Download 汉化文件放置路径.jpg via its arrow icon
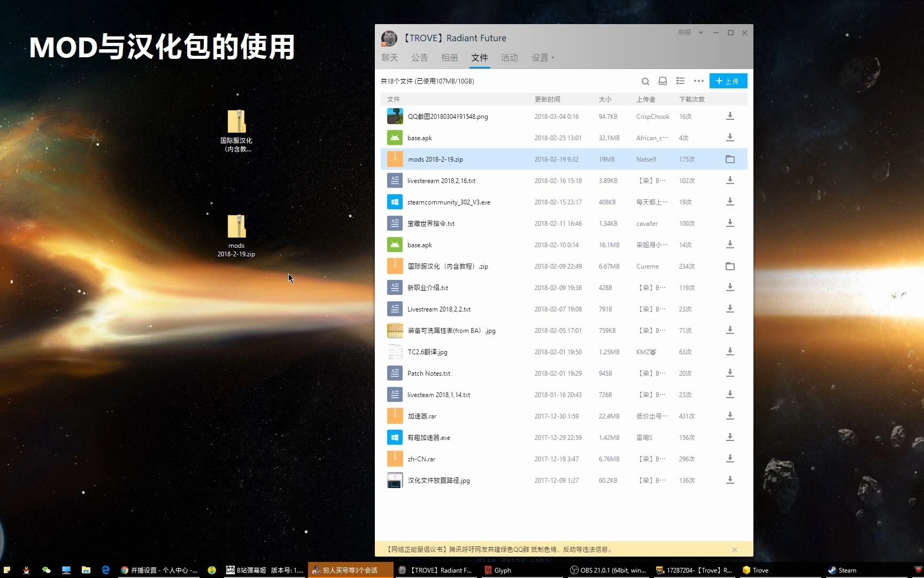Viewport: 924px width, 578px height. click(730, 480)
